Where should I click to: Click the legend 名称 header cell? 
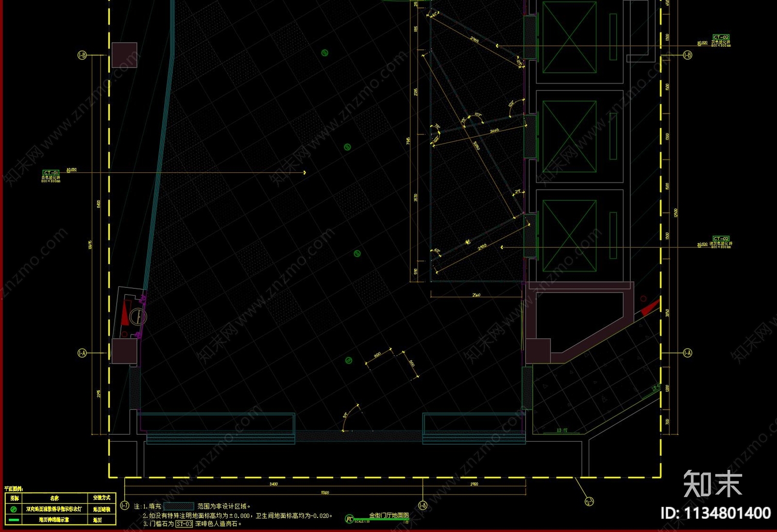point(54,498)
